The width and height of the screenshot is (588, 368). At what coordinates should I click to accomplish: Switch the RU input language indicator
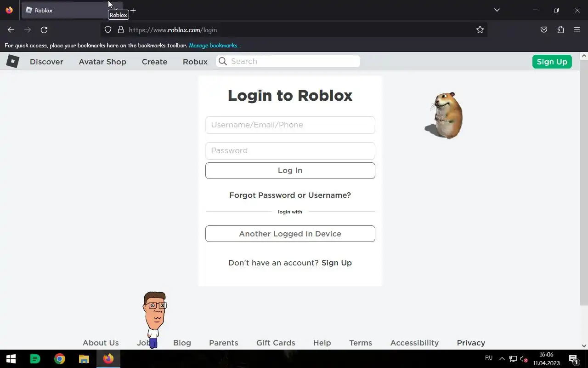click(x=489, y=358)
